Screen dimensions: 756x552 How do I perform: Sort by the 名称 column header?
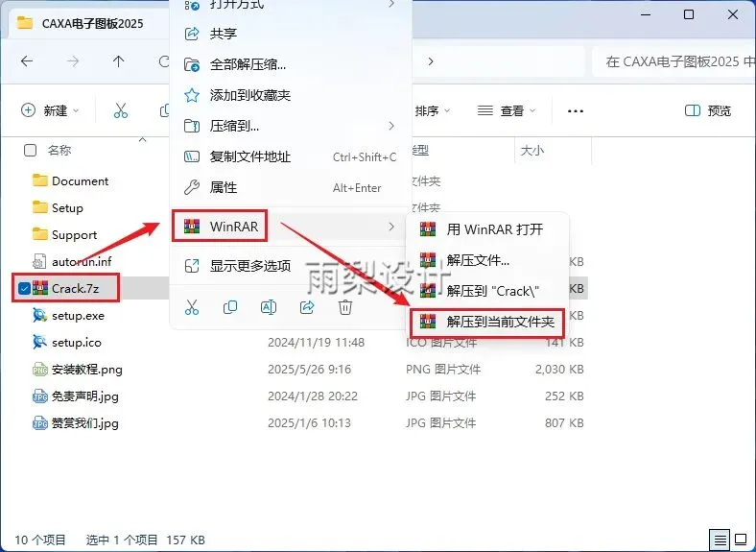[59, 150]
